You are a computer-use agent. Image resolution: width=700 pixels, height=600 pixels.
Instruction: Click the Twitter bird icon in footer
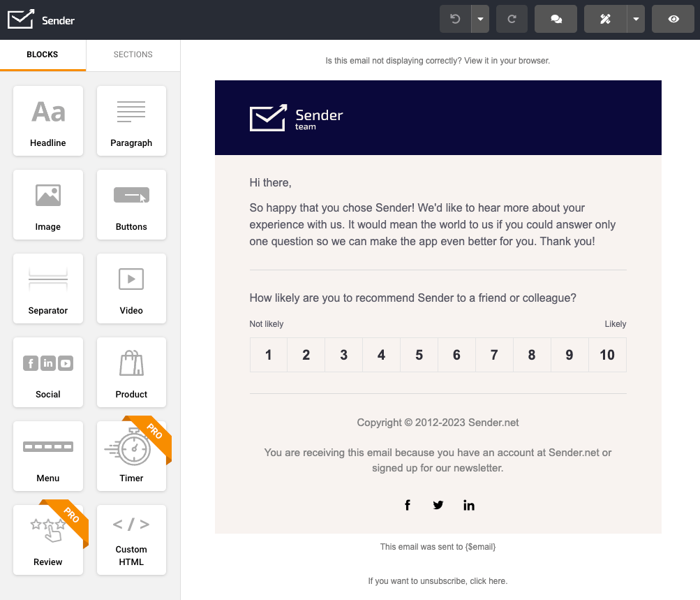pyautogui.click(x=438, y=505)
